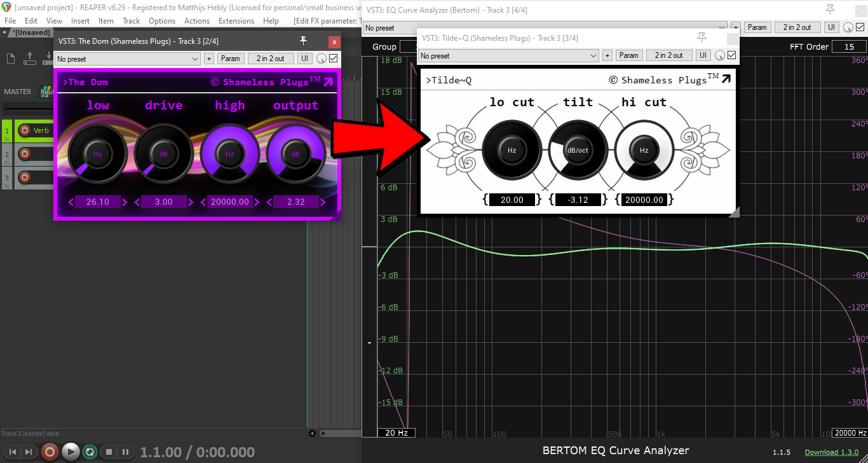Image resolution: width=868 pixels, height=463 pixels.
Task: Click The Dom low Hz knob
Action: 98,153
